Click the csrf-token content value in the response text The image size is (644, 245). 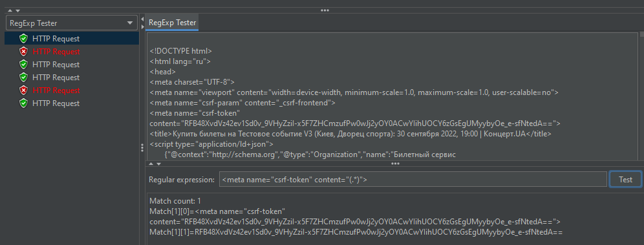(355, 123)
